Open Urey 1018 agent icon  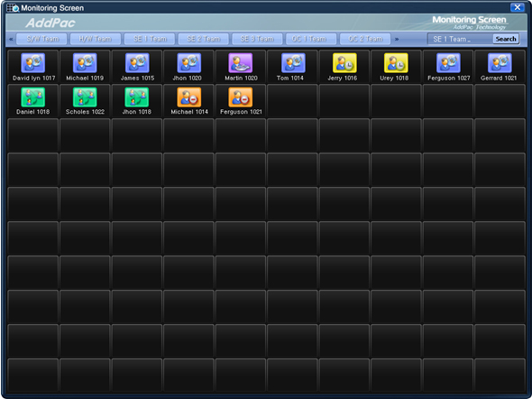tap(396, 63)
